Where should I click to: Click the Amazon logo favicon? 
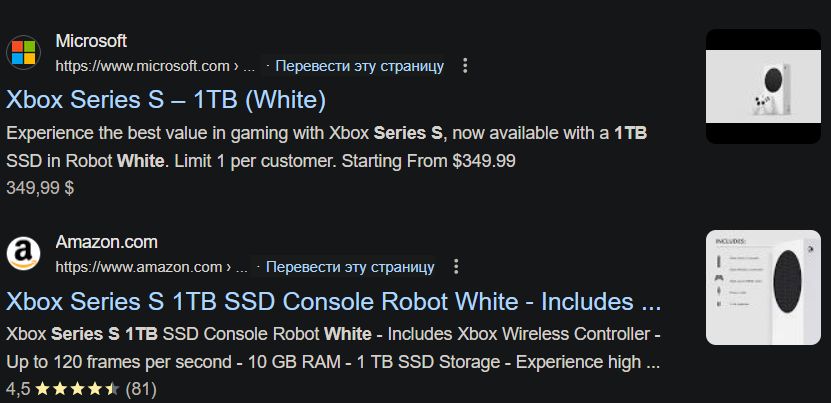click(x=24, y=254)
